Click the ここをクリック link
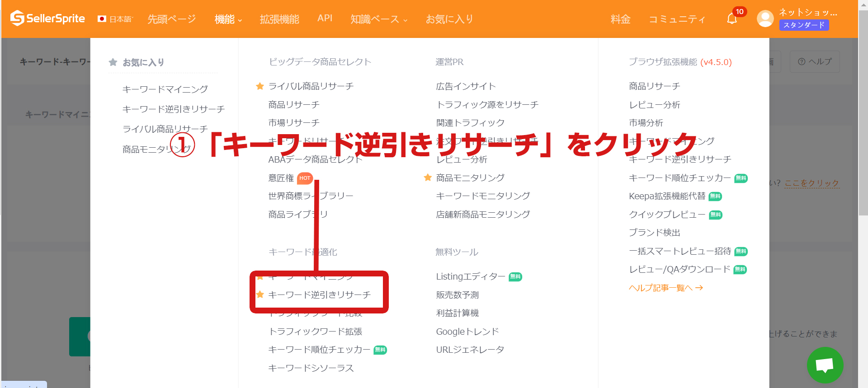The image size is (868, 388). tap(812, 183)
